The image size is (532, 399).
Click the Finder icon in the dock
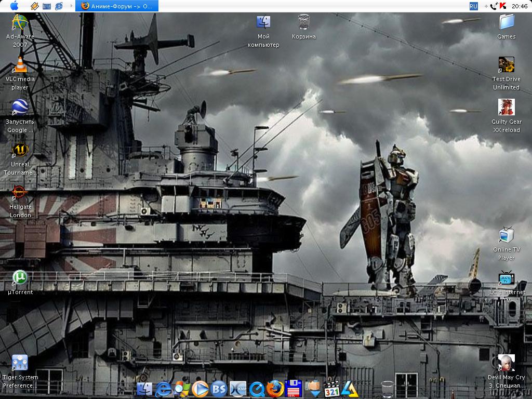144,389
